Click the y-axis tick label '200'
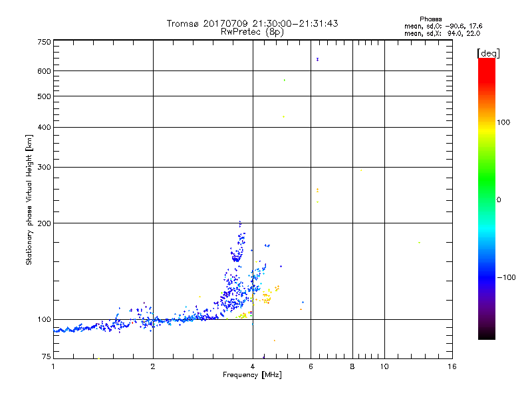 pos(44,223)
